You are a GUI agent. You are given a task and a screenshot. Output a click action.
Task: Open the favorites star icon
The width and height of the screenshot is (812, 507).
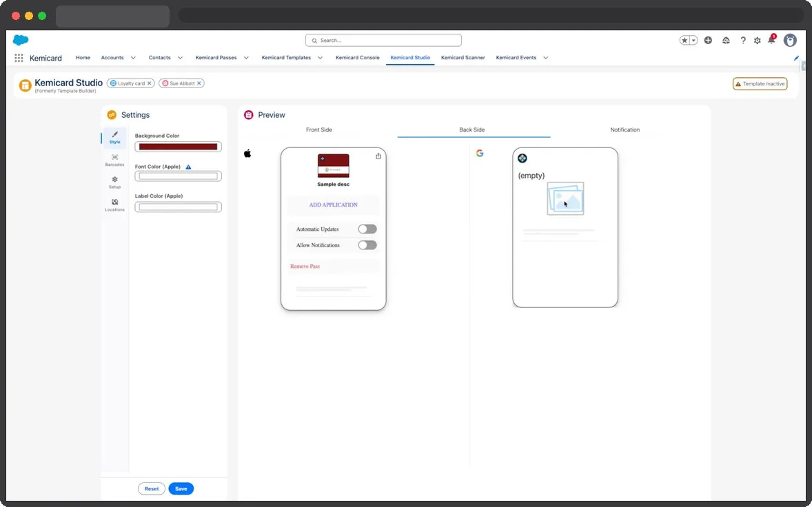(x=684, y=41)
